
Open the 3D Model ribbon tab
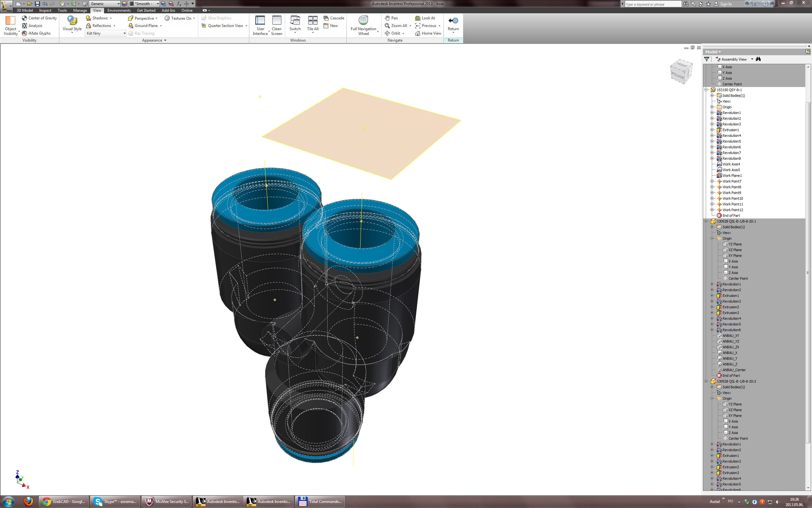pos(25,10)
